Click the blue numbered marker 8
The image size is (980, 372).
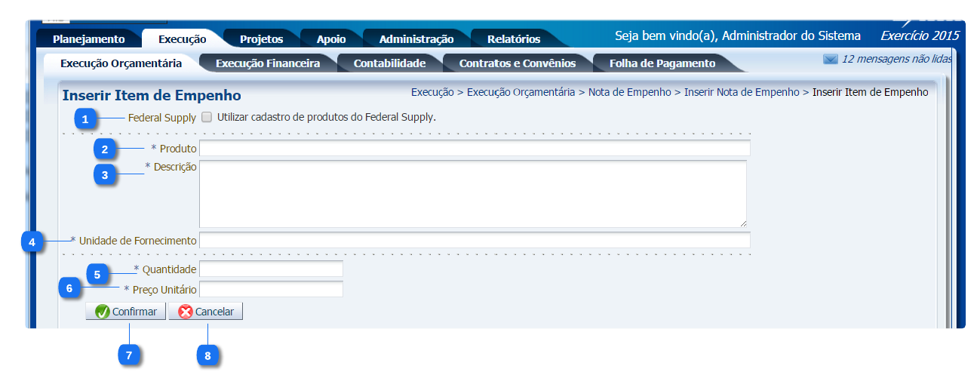pos(207,354)
